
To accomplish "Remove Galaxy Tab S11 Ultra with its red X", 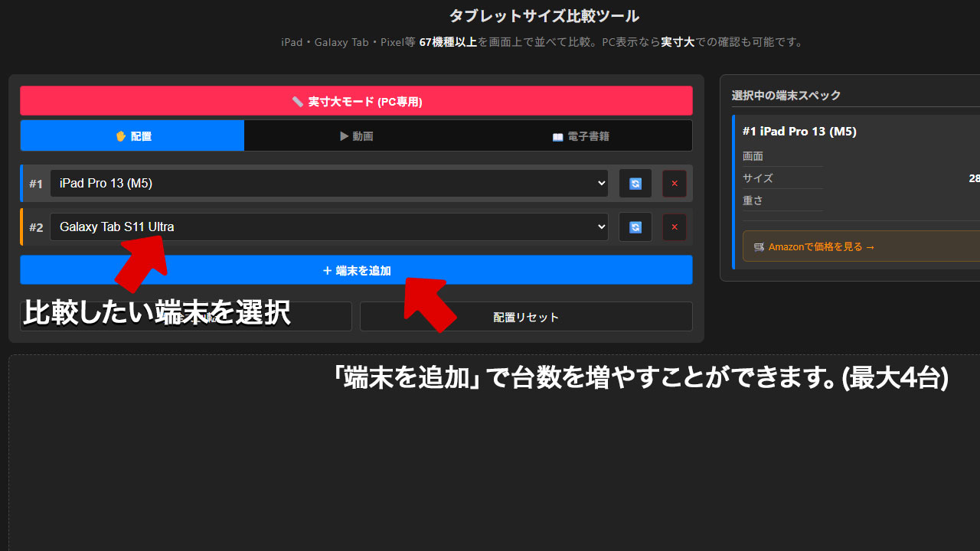I will [674, 227].
